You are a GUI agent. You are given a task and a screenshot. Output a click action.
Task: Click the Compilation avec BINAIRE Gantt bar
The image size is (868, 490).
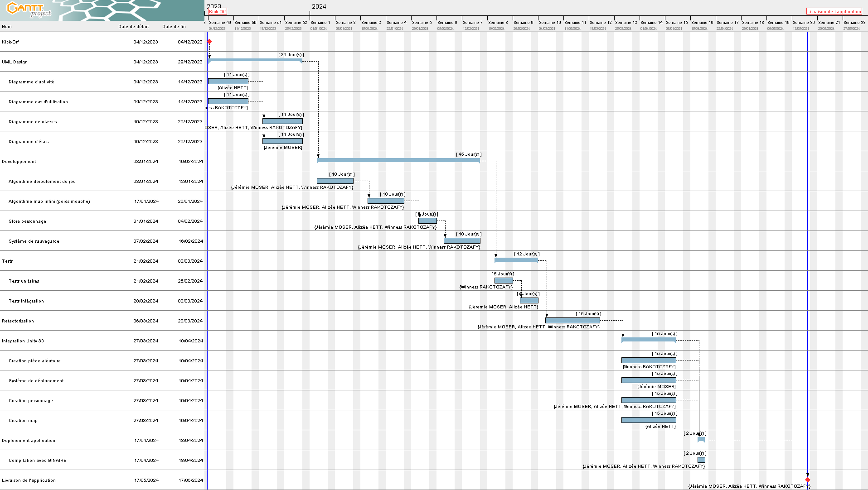701,460
